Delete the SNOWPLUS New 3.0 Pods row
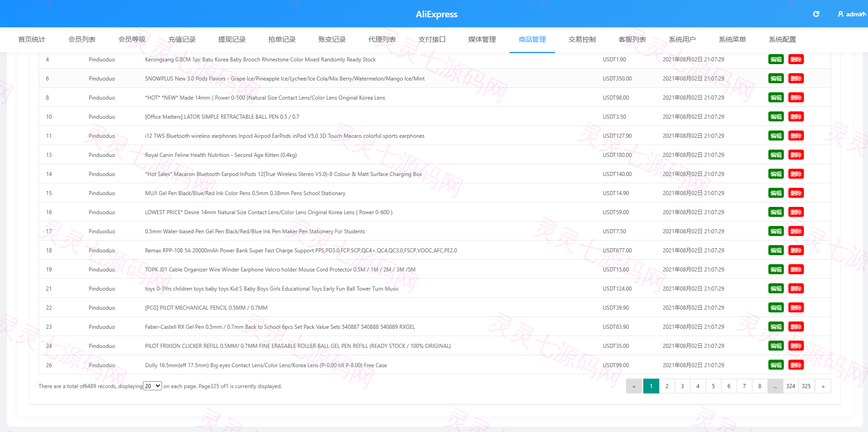Viewport: 868px width, 432px height. (x=796, y=79)
